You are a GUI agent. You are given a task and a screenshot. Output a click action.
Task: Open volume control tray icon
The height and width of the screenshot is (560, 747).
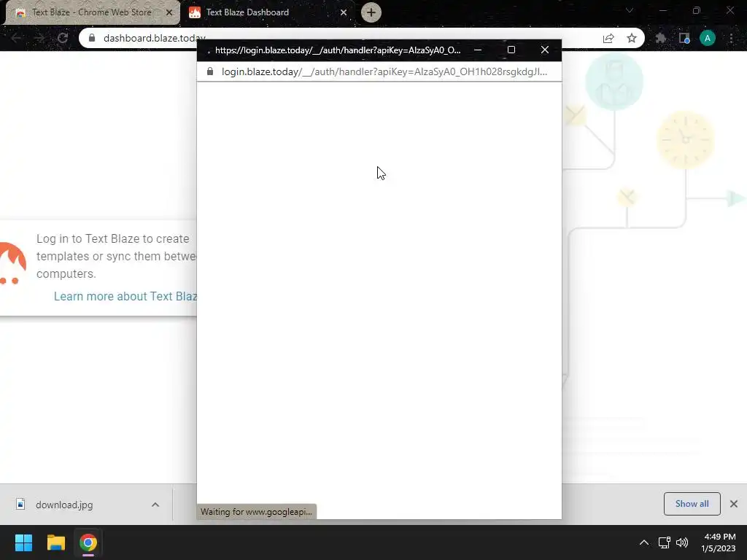[682, 542]
